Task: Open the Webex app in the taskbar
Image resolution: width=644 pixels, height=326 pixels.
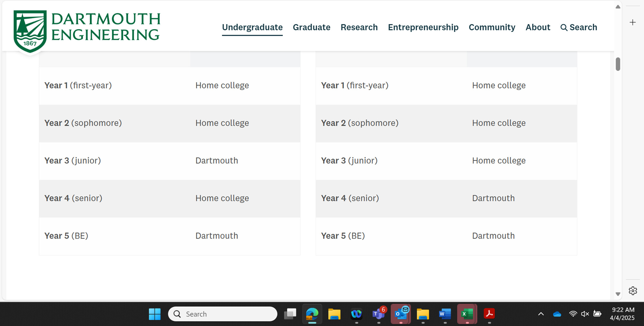Action: point(356,314)
